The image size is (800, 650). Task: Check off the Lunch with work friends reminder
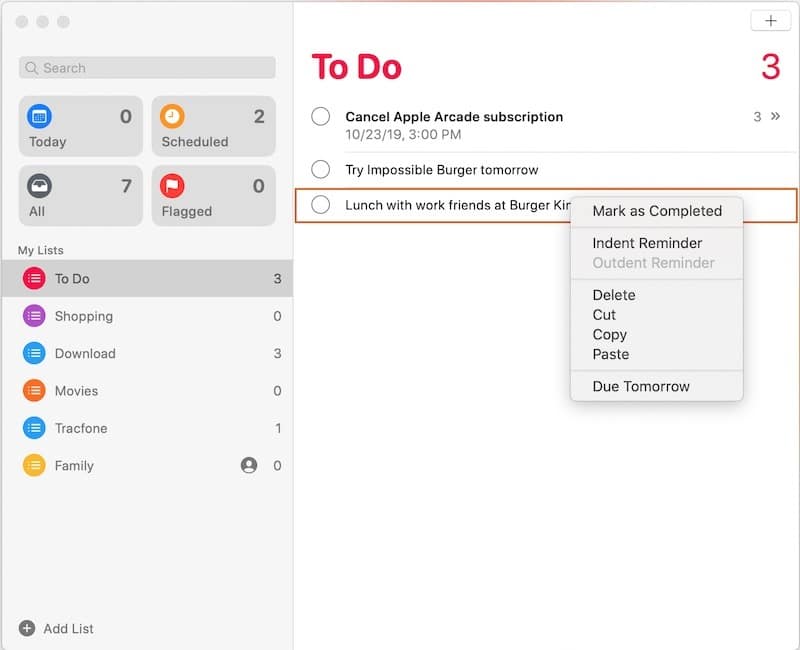[x=320, y=205]
